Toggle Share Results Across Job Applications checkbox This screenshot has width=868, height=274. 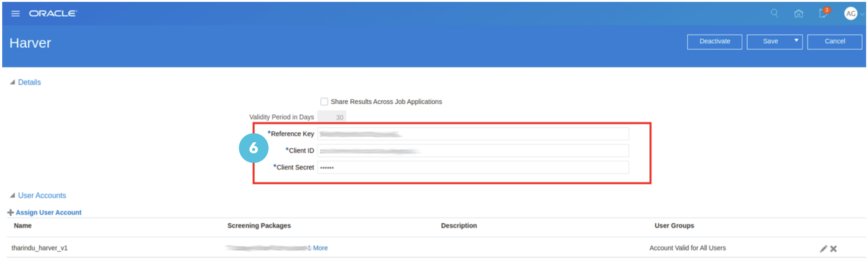click(324, 101)
